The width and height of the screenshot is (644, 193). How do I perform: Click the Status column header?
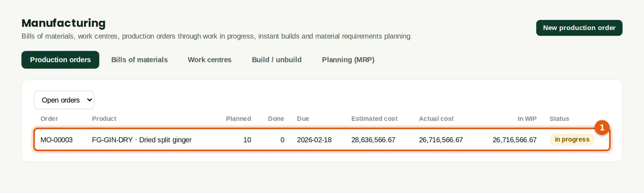pyautogui.click(x=559, y=119)
